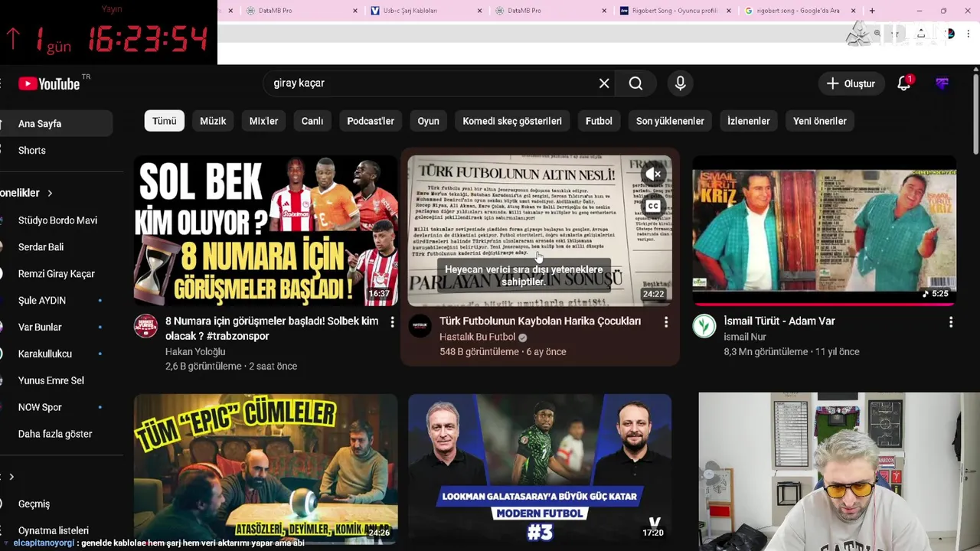Select the Futbol filter chip
980x551 pixels.
coord(599,121)
